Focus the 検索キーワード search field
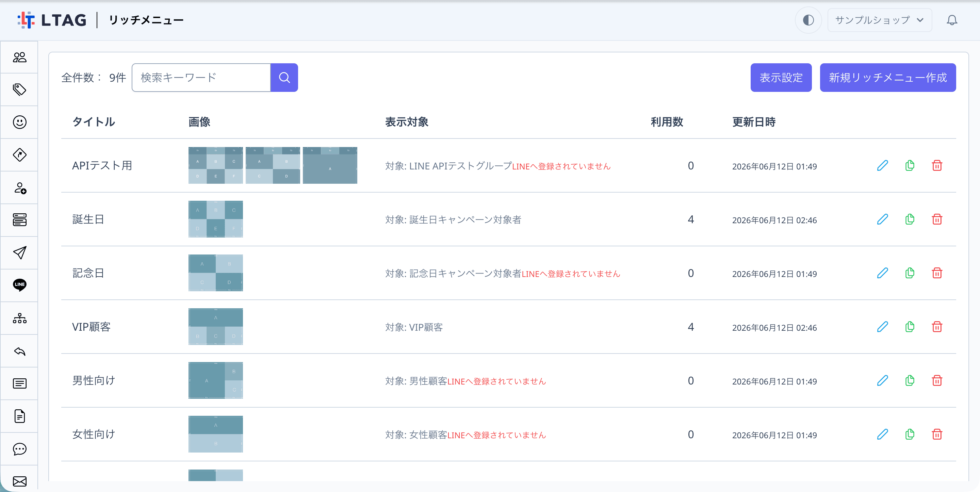The width and height of the screenshot is (980, 492). 201,78
